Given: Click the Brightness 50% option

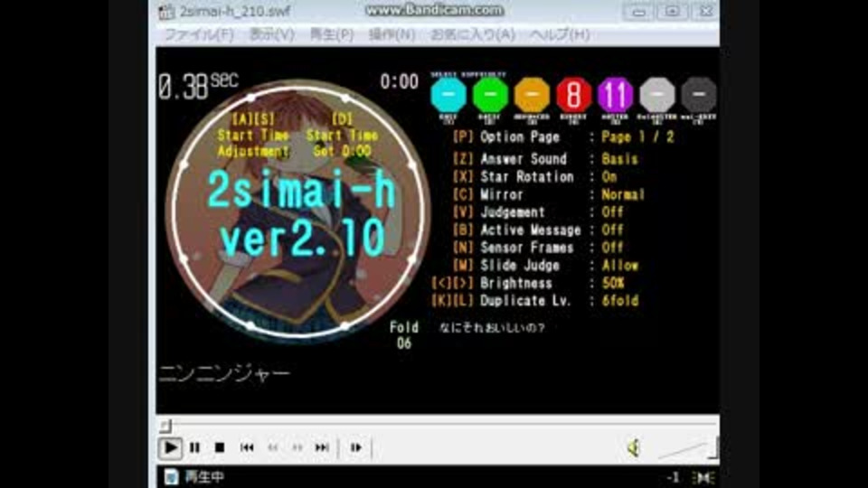Looking at the screenshot, I should click(528, 283).
